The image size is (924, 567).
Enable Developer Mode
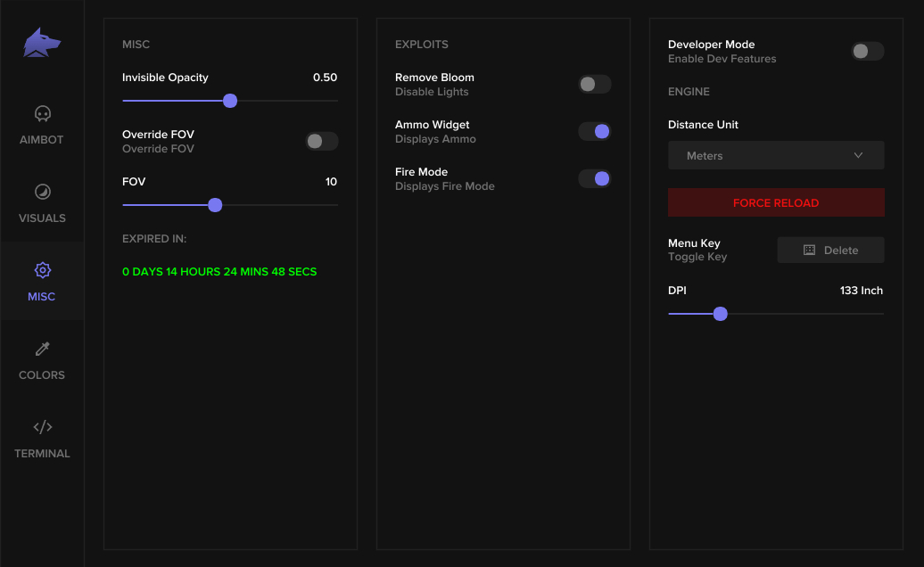click(866, 52)
